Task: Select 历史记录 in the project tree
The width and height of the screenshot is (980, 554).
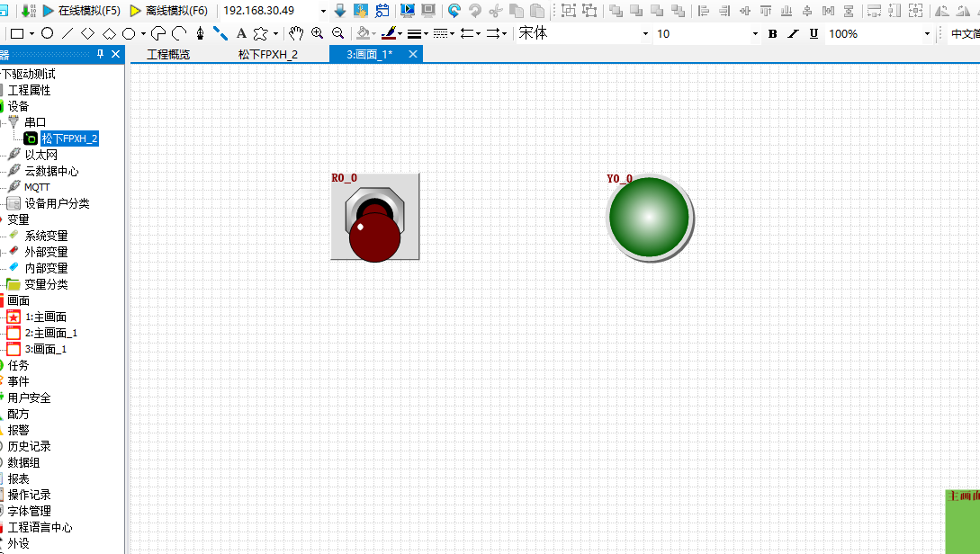Action: [29, 447]
